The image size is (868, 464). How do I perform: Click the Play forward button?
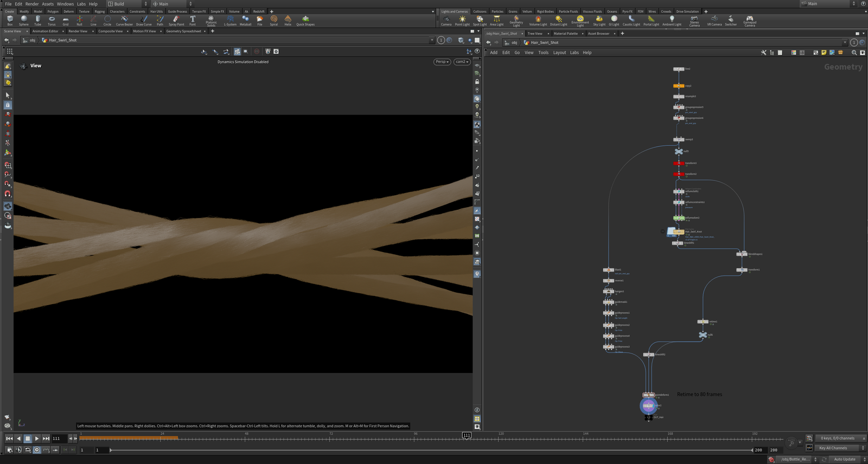(37, 439)
